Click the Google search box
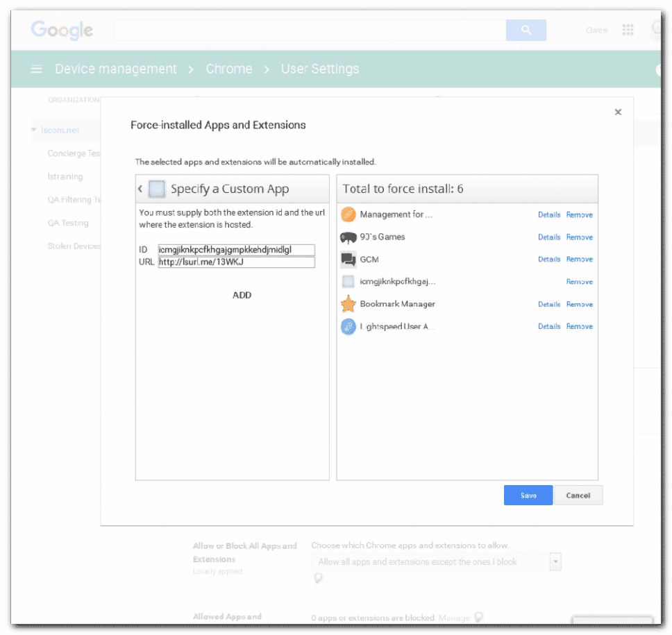The width and height of the screenshot is (672, 635). [x=310, y=30]
